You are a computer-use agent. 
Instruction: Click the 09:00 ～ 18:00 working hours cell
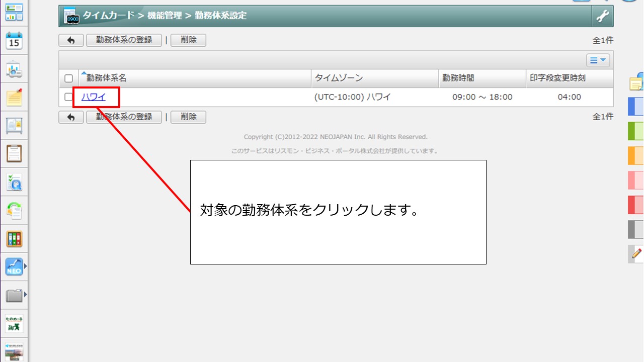(482, 97)
